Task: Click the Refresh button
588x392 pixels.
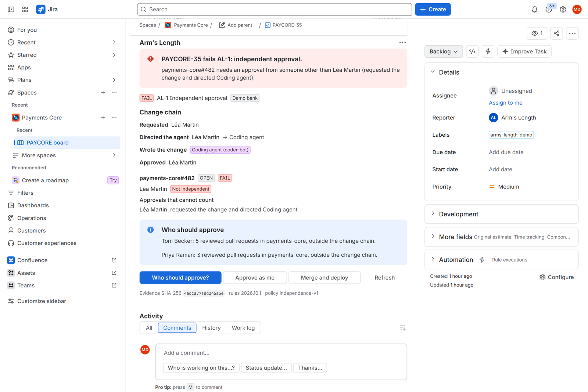Action: [x=384, y=278]
